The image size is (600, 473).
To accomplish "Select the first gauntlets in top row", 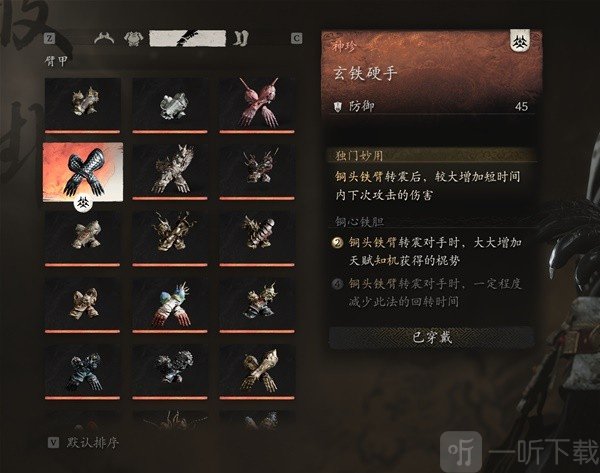I will [x=83, y=104].
